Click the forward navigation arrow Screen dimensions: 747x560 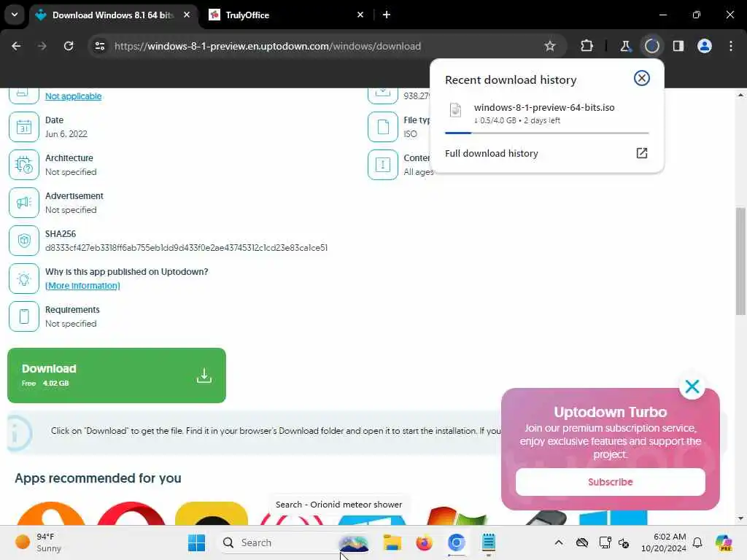pos(42,46)
